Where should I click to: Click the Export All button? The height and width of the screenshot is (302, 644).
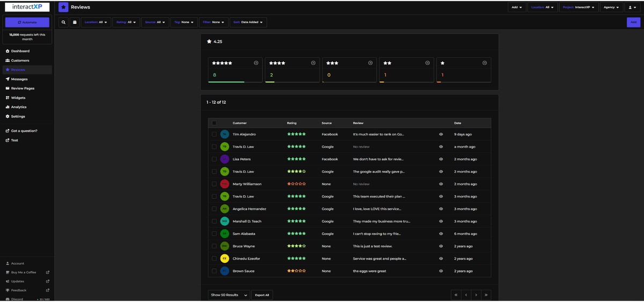(x=262, y=295)
